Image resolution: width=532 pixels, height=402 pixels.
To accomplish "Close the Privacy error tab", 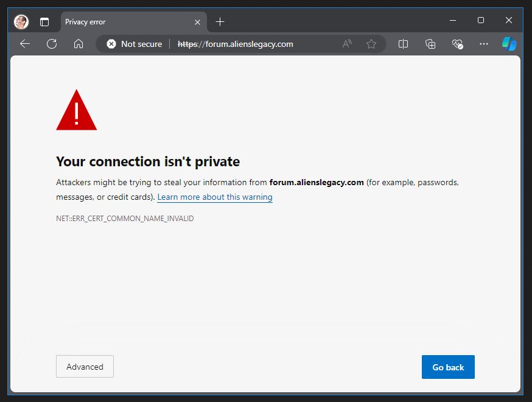I will [197, 22].
